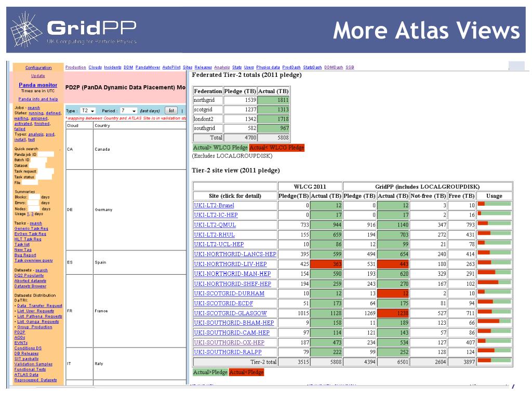The height and width of the screenshot is (399, 532).
Task: Open UKI-NORTHGRID-LANCS-HEP site detail
Action: [x=235, y=254]
